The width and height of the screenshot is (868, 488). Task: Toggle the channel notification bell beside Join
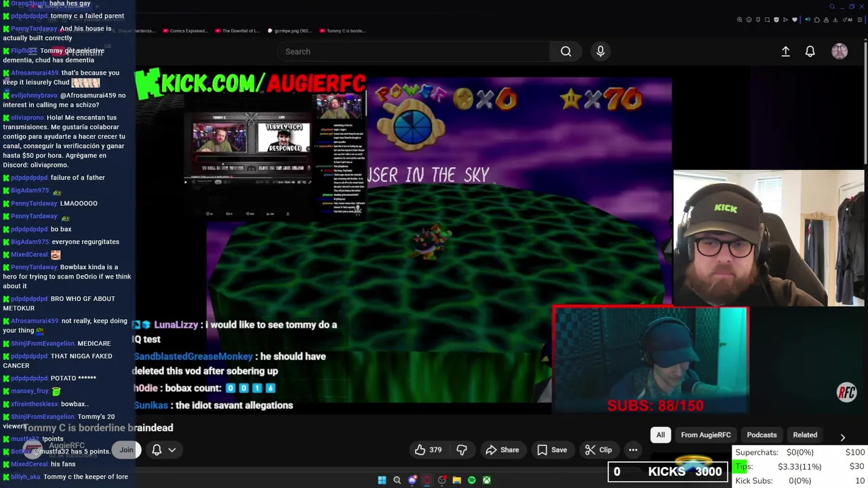(x=157, y=450)
